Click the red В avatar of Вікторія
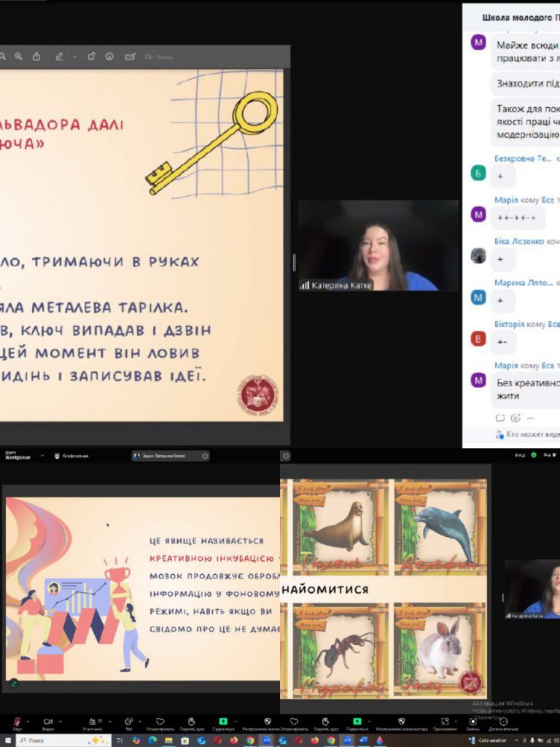 point(478,338)
